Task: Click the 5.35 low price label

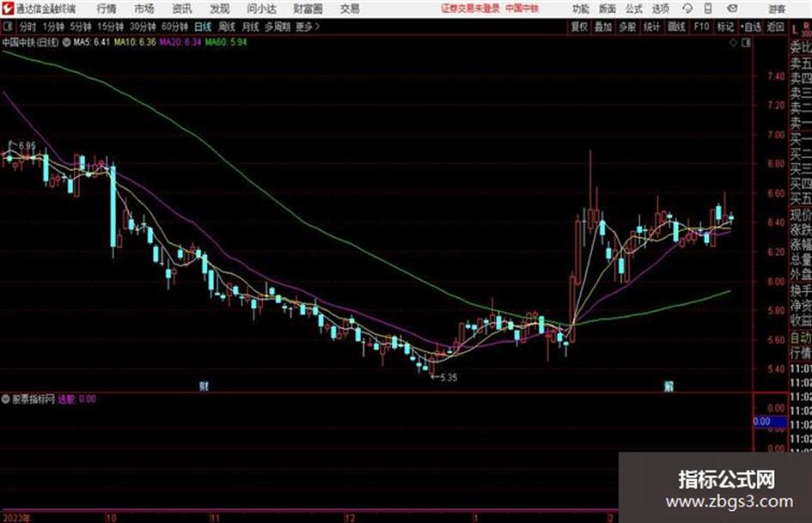Action: [449, 378]
